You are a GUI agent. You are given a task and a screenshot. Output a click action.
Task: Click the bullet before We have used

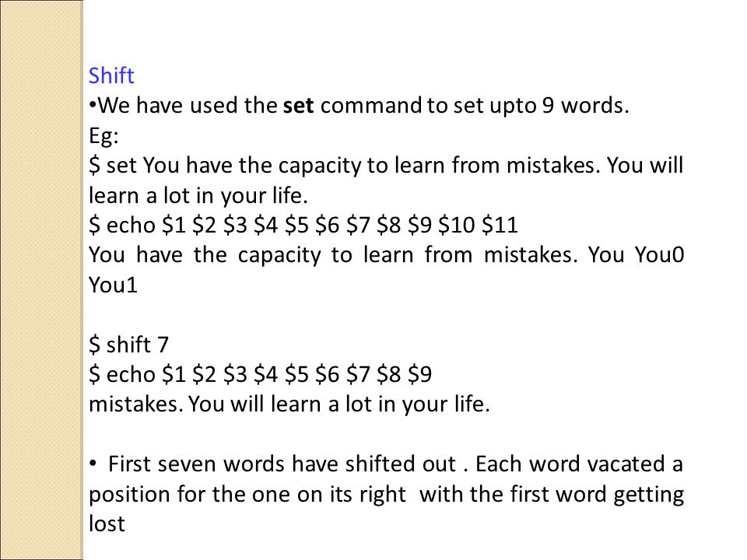(93, 105)
